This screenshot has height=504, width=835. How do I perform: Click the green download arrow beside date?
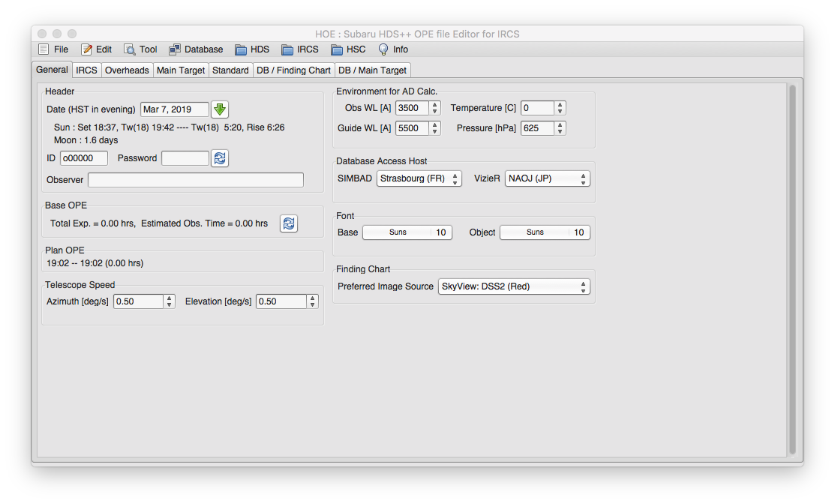(x=219, y=109)
